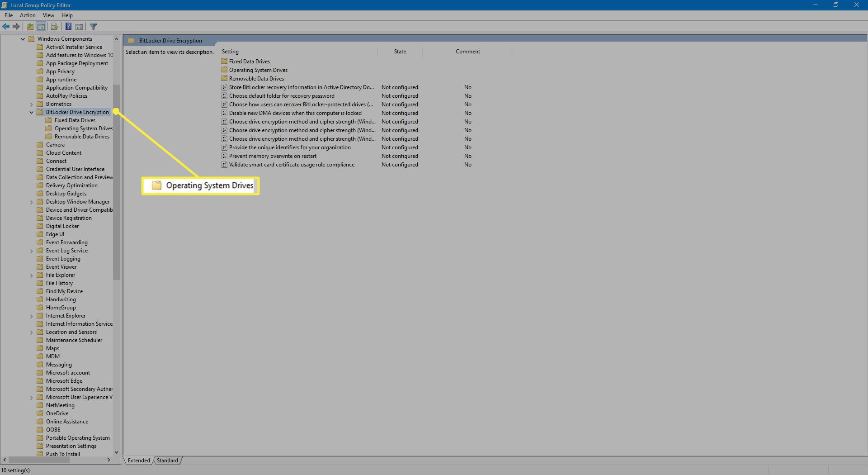Click the tree horizontal scroll-right arrow
The height and width of the screenshot is (475, 868).
(109, 460)
